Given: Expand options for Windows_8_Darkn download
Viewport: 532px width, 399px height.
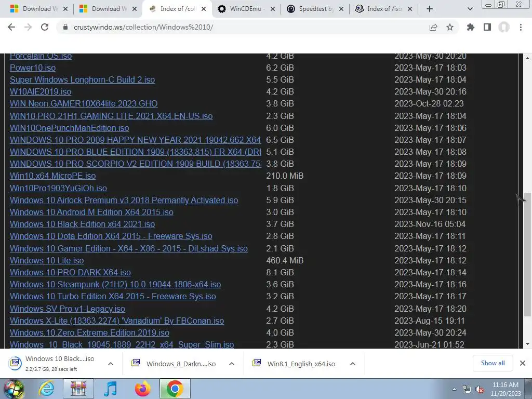Looking at the screenshot, I should [x=231, y=364].
